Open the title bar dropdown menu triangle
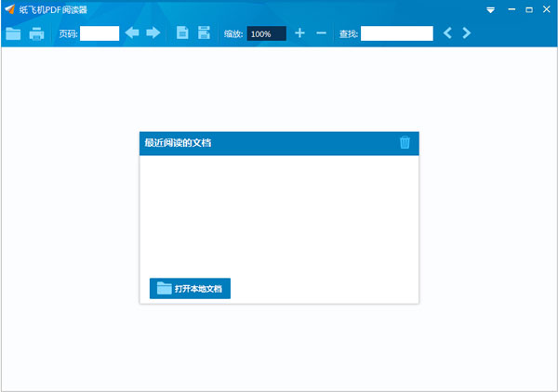 [490, 10]
